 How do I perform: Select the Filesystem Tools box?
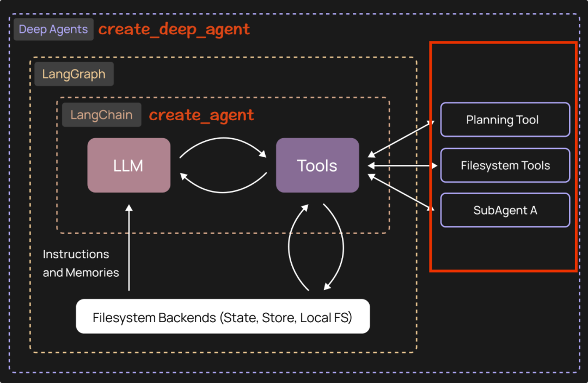(x=505, y=165)
